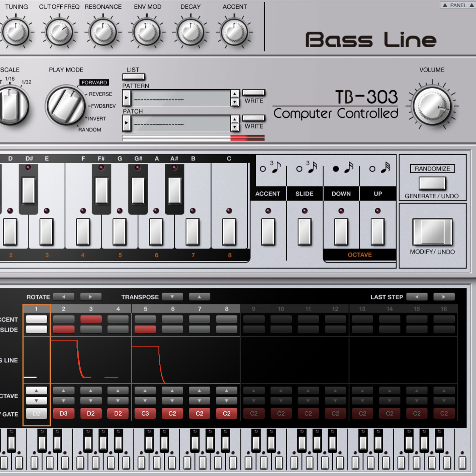Lower octave for step 8

(x=227, y=401)
